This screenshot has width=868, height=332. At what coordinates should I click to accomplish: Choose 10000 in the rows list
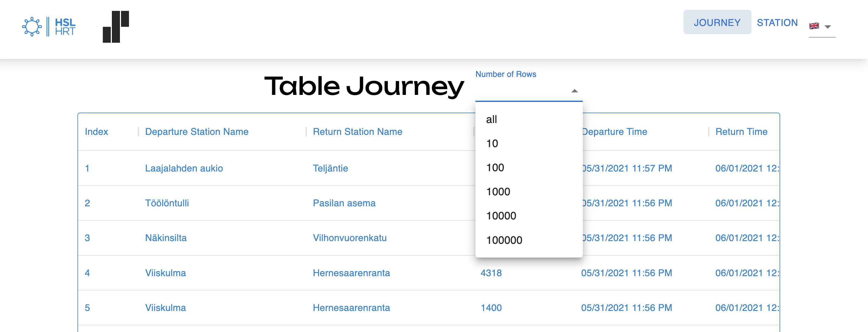coord(501,216)
